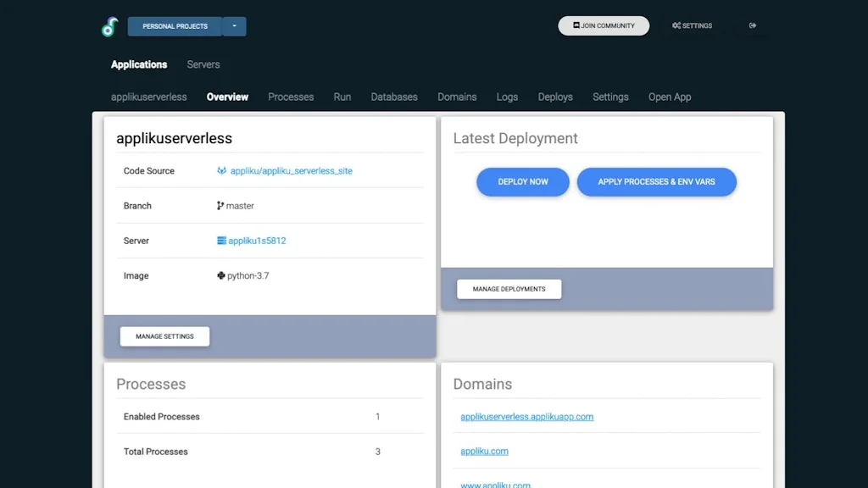This screenshot has height=488, width=868.
Task: Click the sign-out icon in the top bar
Action: pos(752,25)
